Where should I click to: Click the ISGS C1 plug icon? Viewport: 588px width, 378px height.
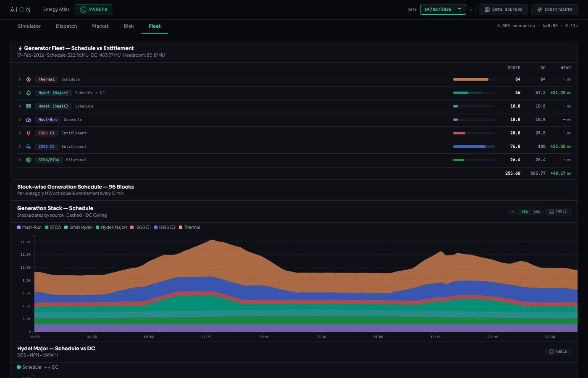pyautogui.click(x=28, y=133)
